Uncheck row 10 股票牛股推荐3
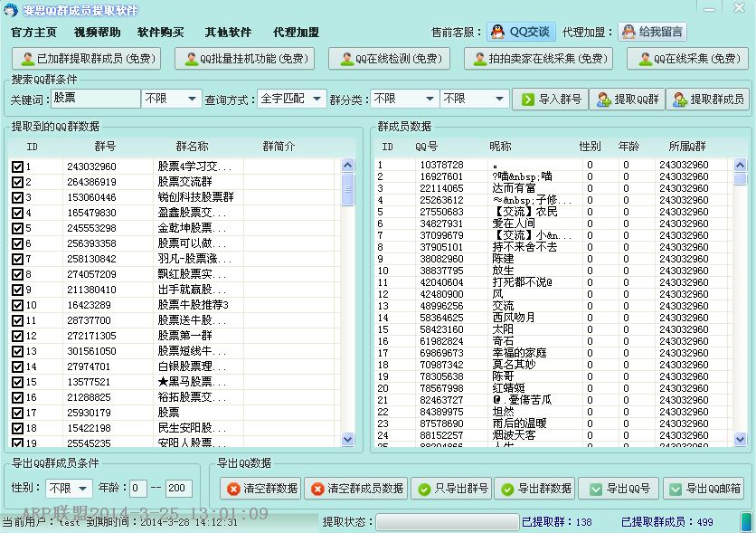 click(x=17, y=305)
